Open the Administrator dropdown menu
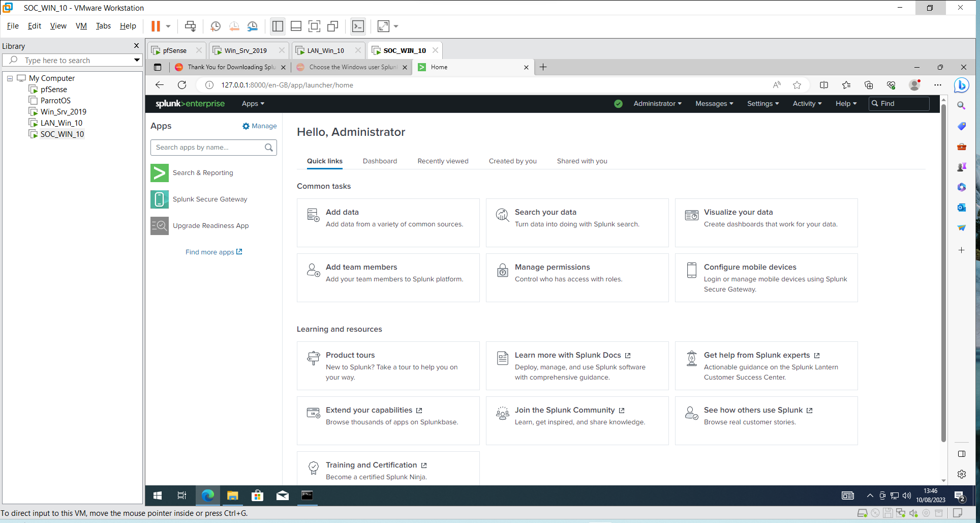980x523 pixels. pos(657,104)
